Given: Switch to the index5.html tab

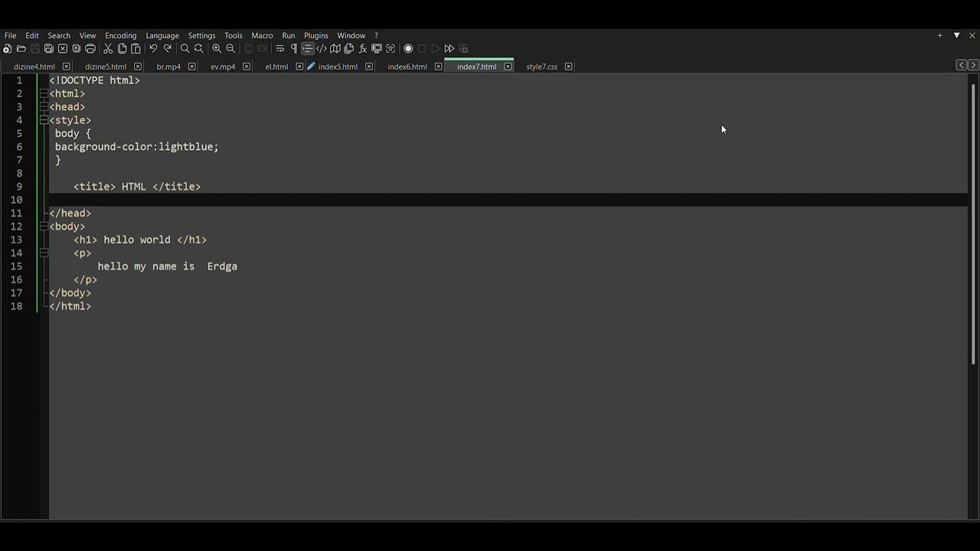Looking at the screenshot, I should 338,67.
